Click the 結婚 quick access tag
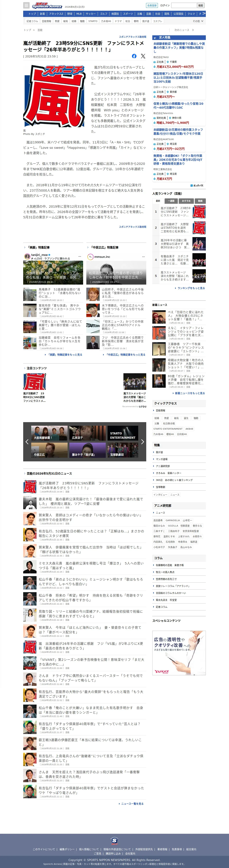This screenshot has width=229, height=868. 157,418
